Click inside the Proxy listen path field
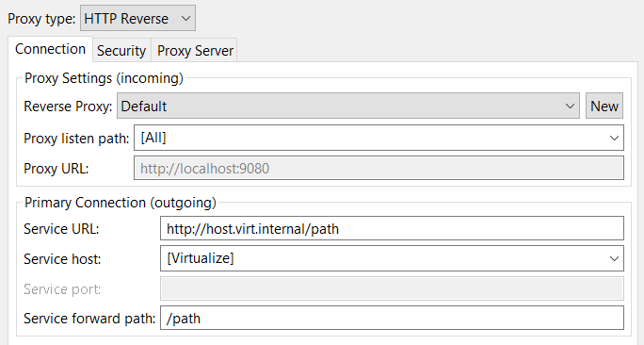 (x=378, y=138)
